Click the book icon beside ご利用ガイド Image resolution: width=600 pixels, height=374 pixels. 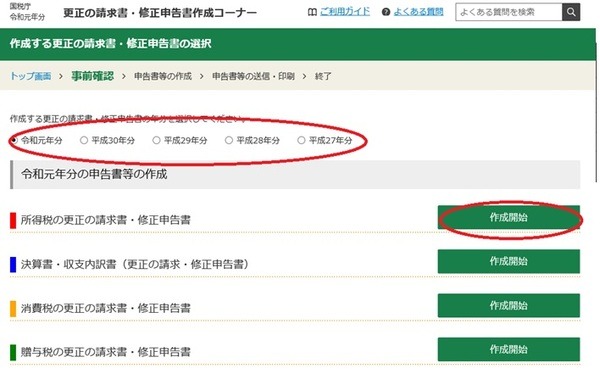pyautogui.click(x=312, y=12)
